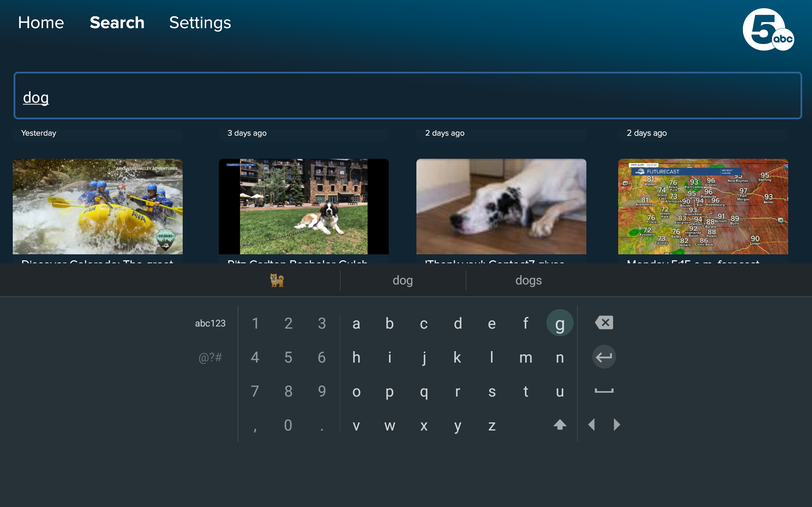Screen dimensions: 812x507
Task: Choose the "dogs" autocomplete suggestion
Action: point(528,280)
